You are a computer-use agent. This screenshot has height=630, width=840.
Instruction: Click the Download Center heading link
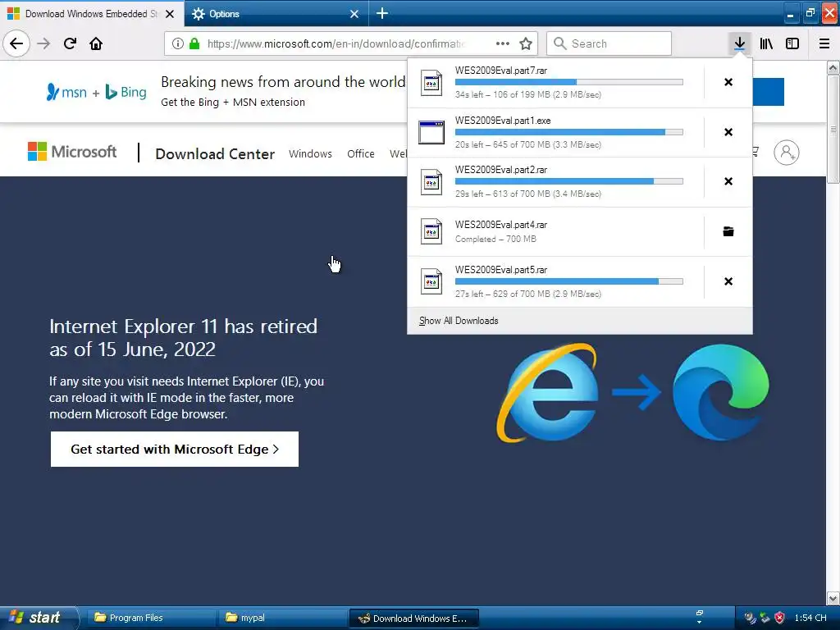tap(215, 153)
